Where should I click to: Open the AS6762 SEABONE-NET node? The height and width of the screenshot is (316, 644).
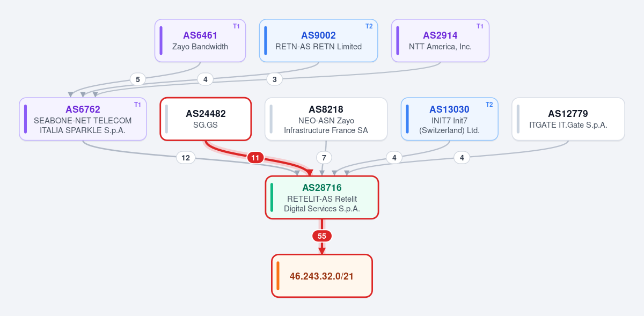83,119
